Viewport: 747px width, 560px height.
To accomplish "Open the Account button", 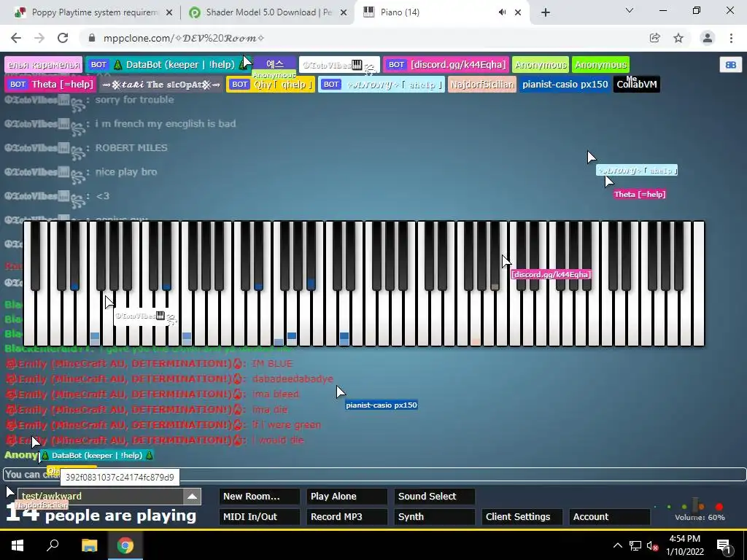I will tap(609, 517).
